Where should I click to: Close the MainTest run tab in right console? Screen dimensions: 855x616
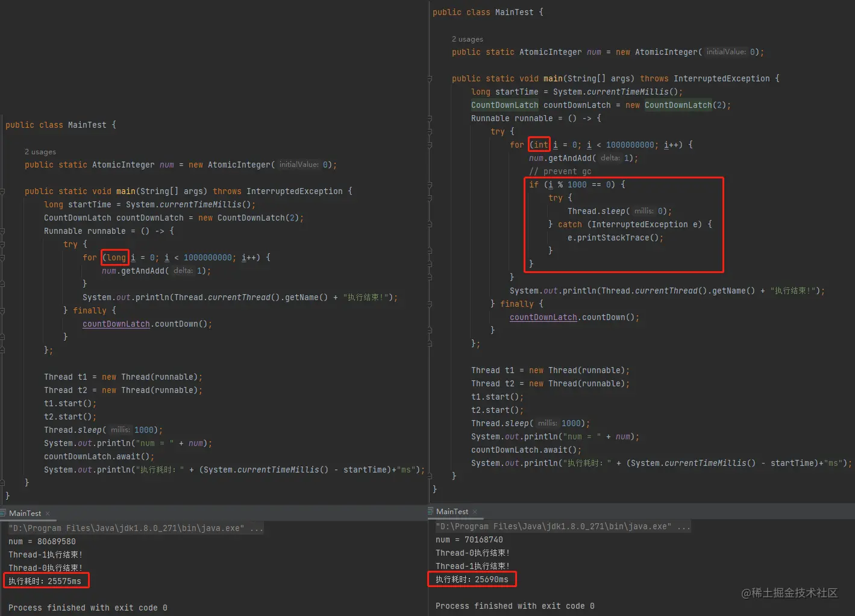475,512
